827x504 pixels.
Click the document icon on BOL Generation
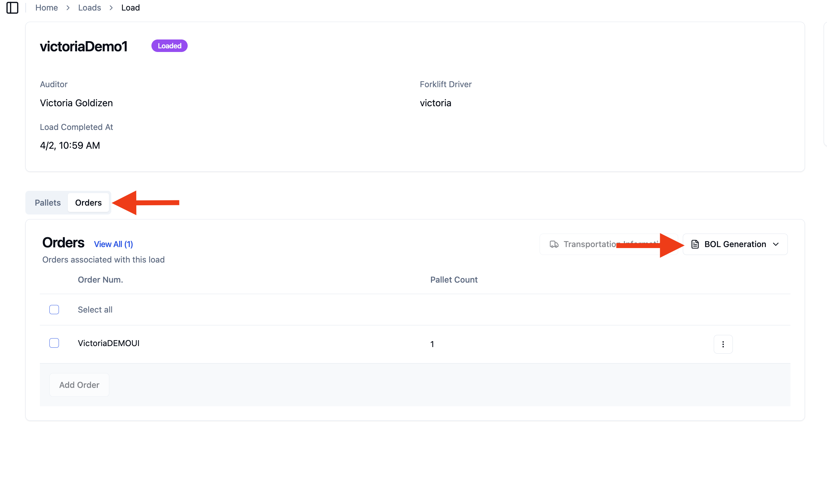pyautogui.click(x=695, y=244)
